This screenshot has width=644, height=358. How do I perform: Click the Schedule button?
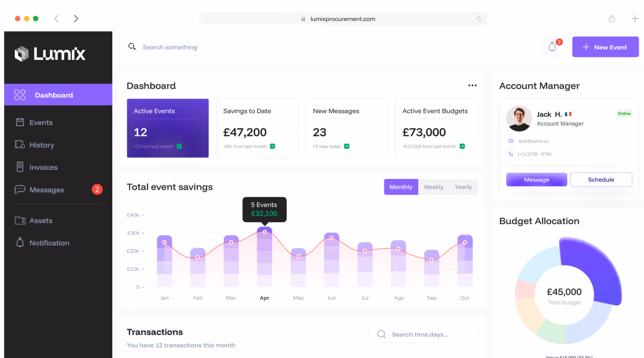click(601, 179)
